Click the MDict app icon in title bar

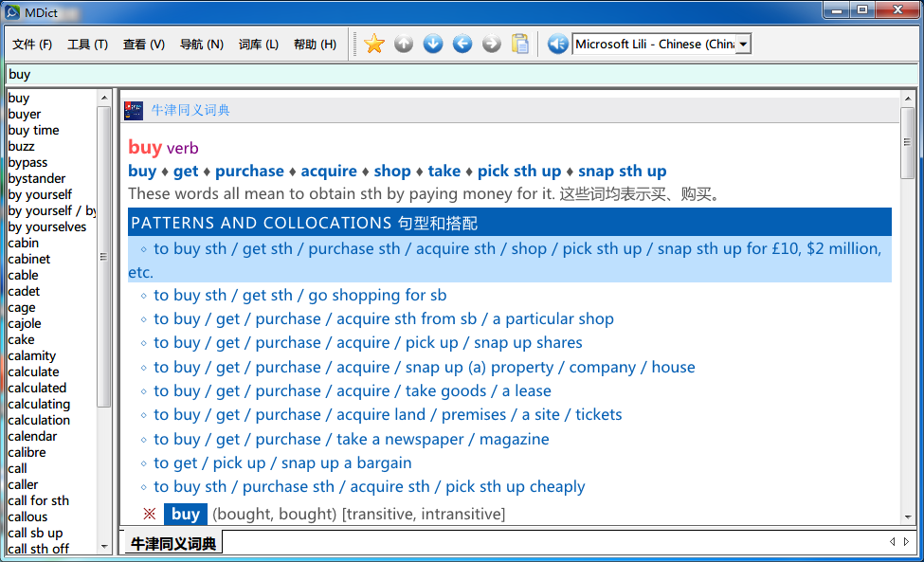[x=12, y=11]
